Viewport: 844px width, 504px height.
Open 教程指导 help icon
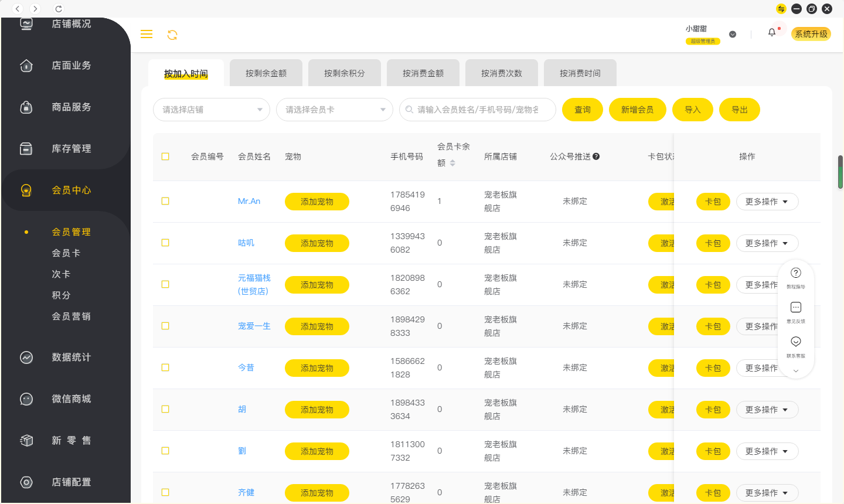coord(796,273)
